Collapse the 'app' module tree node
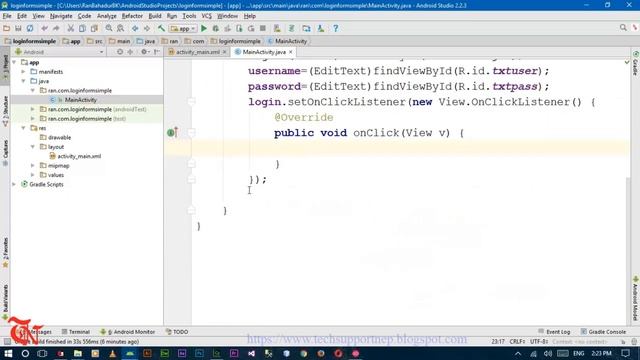The height and width of the screenshot is (360, 640). [15, 62]
